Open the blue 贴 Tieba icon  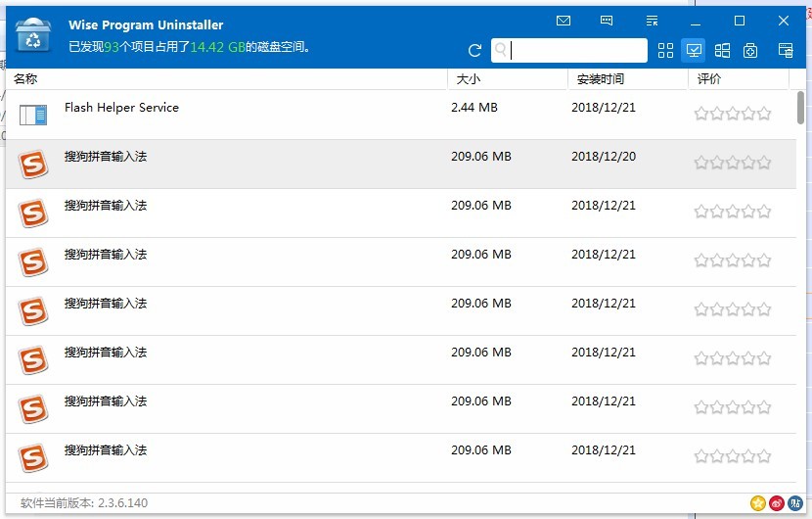[x=795, y=502]
